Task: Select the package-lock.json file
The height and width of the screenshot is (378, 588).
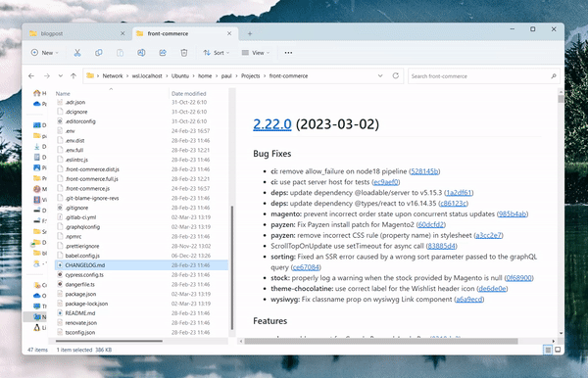Action: click(141, 304)
